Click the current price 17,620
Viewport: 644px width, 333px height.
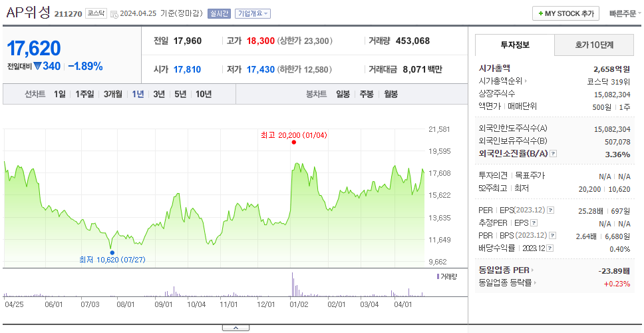[x=34, y=48]
